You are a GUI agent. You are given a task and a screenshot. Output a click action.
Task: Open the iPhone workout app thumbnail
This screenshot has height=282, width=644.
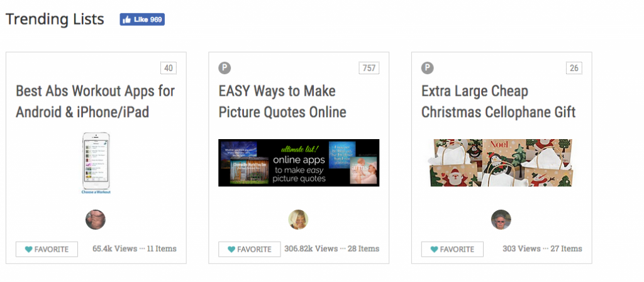tap(96, 163)
